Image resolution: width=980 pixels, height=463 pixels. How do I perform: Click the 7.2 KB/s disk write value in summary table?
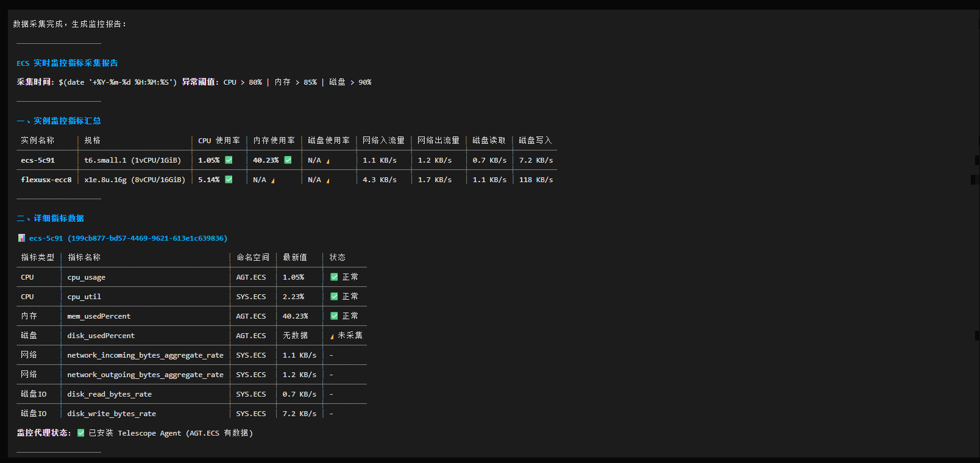[536, 160]
